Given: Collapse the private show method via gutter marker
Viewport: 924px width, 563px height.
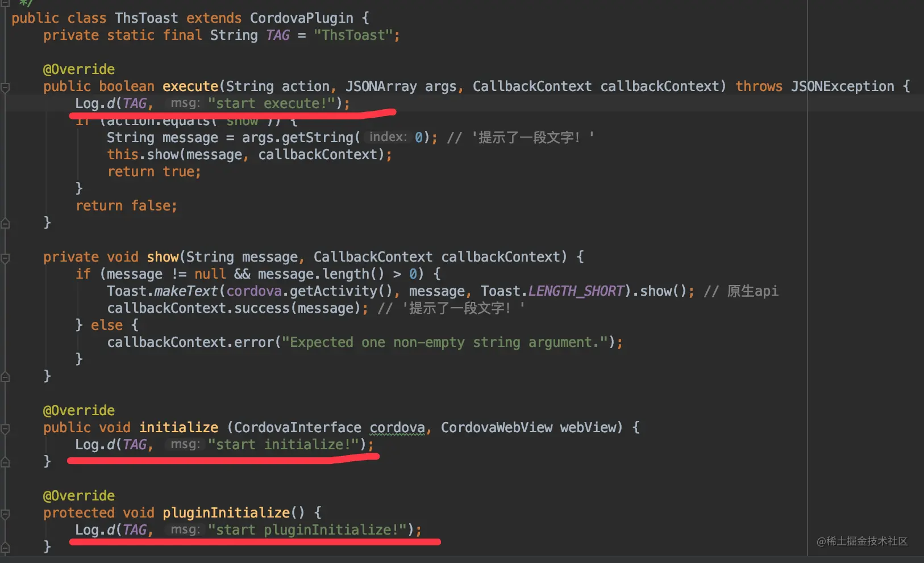Looking at the screenshot, I should click(5, 258).
